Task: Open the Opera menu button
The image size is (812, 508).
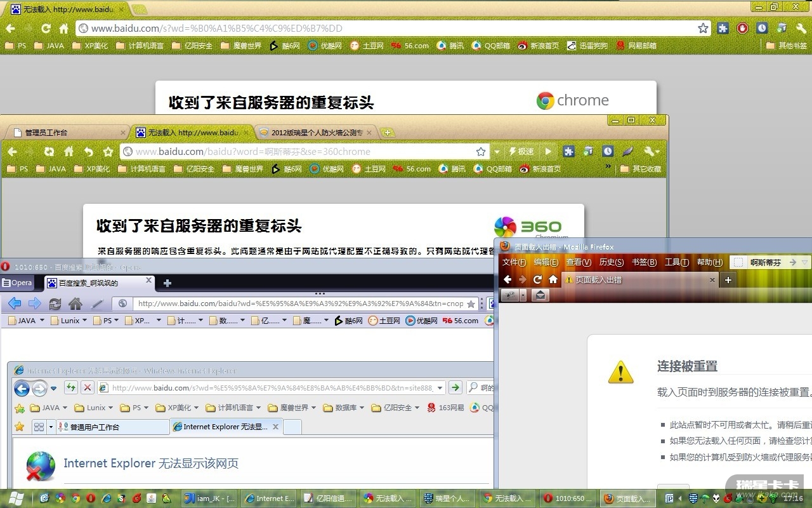Action: pyautogui.click(x=17, y=283)
